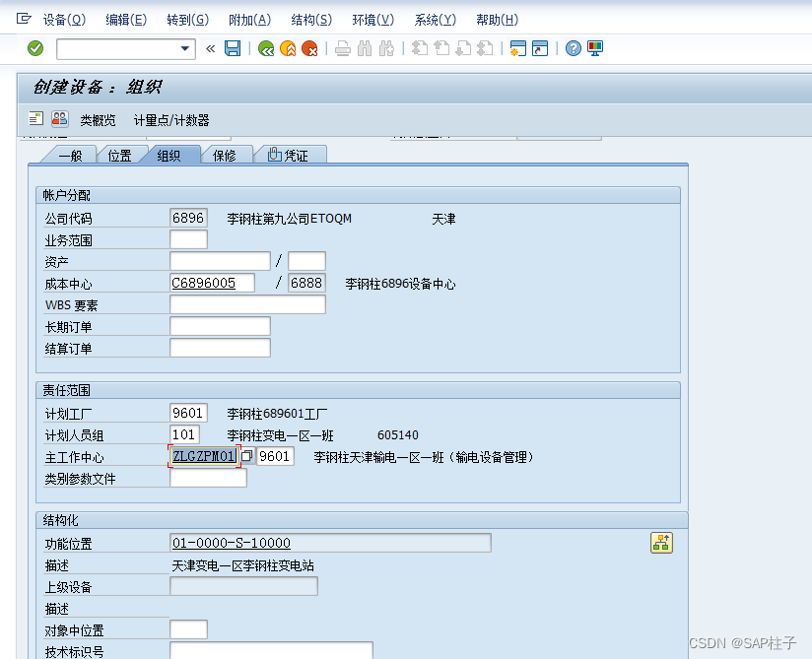Image resolution: width=812 pixels, height=659 pixels.
Task: Click the green Enter checkmark icon
Action: 35,48
